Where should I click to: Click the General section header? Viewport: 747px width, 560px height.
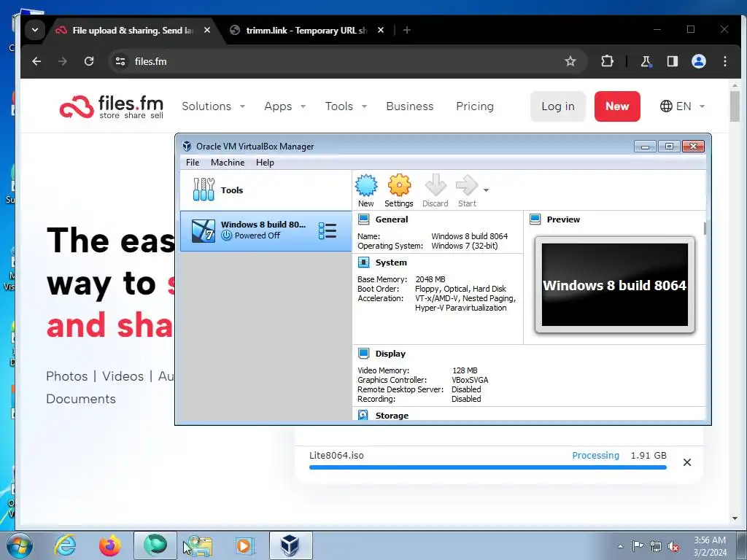[391, 219]
